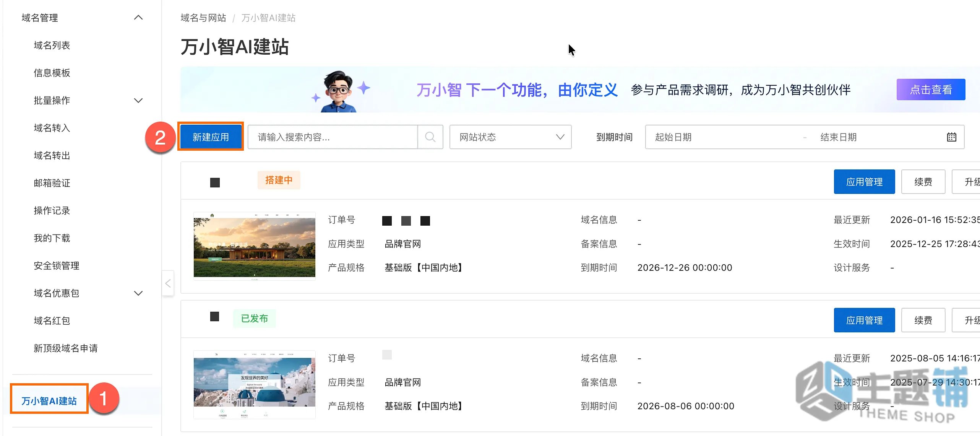Viewport: 980px width, 436px height.
Task: Expand the 域名优惠包 submenu
Action: tap(138, 293)
